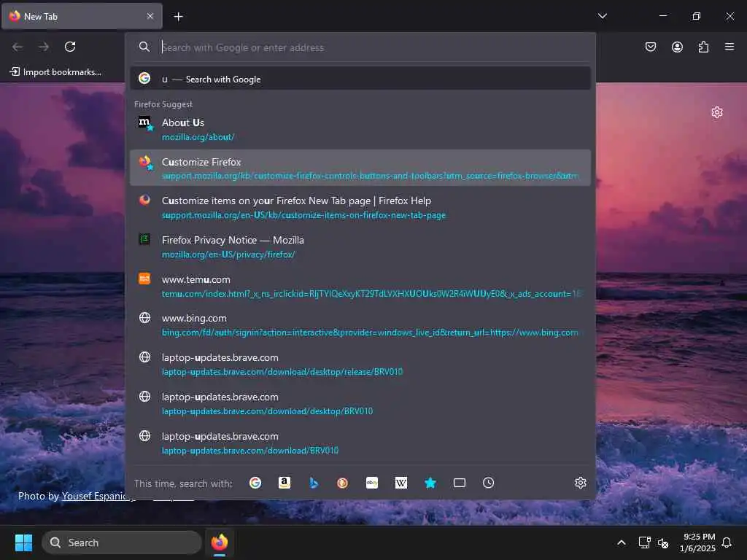Viewport: 747px width, 560px height.
Task: Open the Firefox account icon
Action: (677, 47)
